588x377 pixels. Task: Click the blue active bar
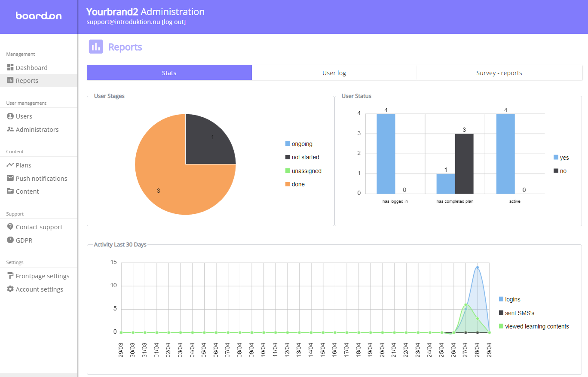505,154
